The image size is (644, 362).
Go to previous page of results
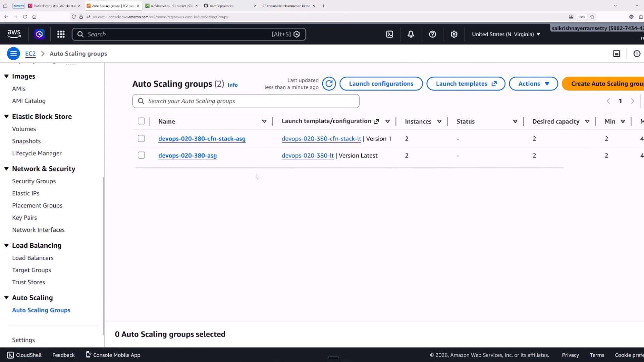point(608,101)
